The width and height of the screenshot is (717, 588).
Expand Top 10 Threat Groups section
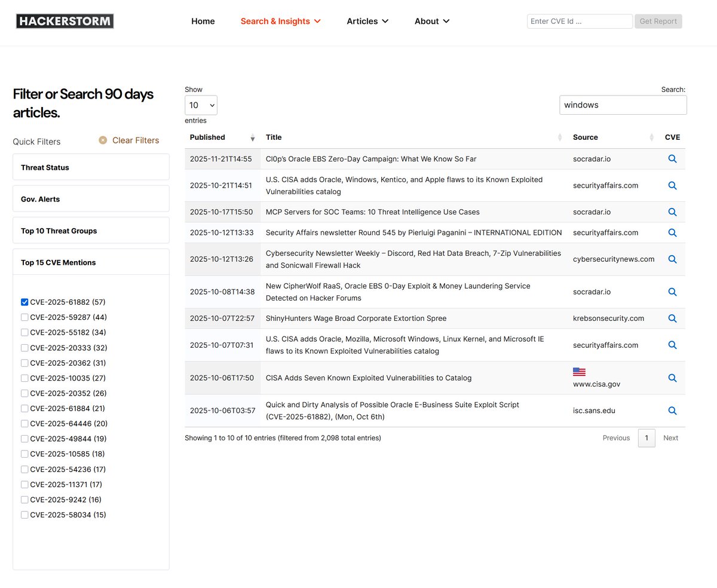tap(91, 231)
